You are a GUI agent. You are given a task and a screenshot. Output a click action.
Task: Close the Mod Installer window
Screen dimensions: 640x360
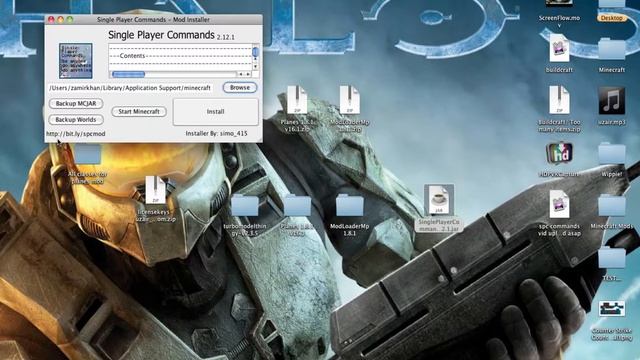(x=51, y=20)
